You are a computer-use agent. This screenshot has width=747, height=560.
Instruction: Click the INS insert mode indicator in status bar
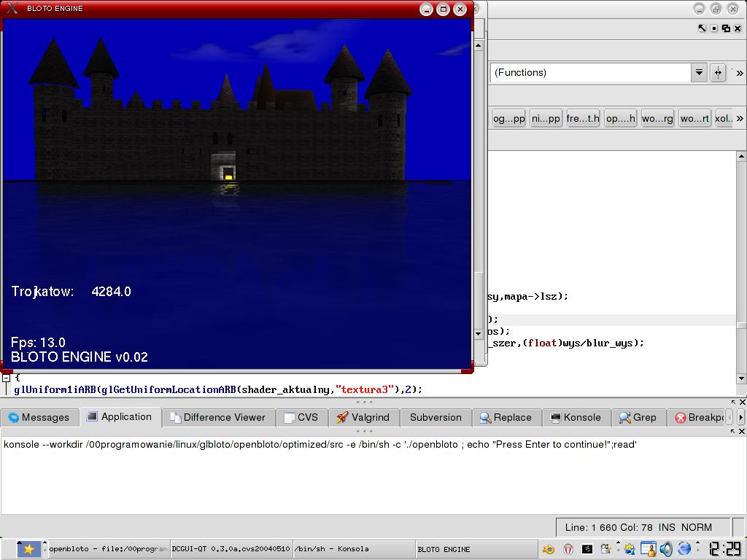pyautogui.click(x=667, y=528)
